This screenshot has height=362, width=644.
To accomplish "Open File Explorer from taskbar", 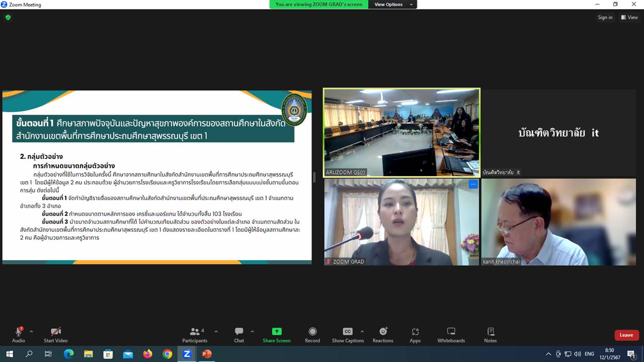I will [88, 354].
